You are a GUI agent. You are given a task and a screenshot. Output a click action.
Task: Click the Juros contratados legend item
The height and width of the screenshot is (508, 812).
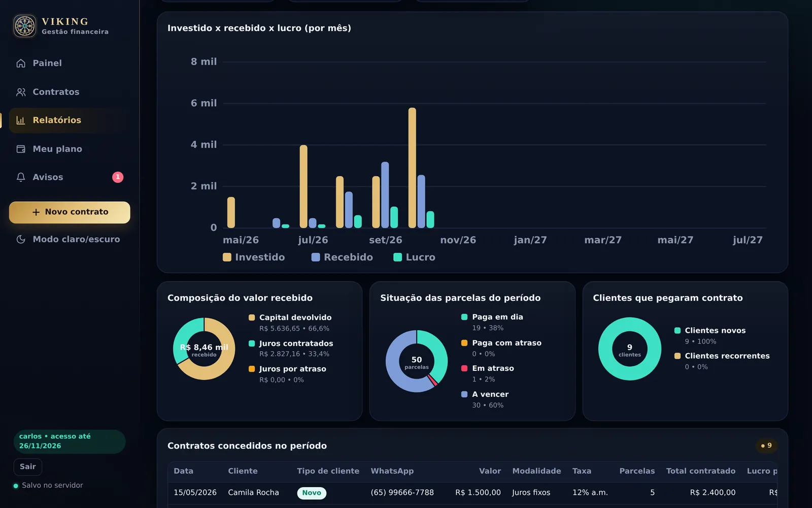(x=291, y=348)
